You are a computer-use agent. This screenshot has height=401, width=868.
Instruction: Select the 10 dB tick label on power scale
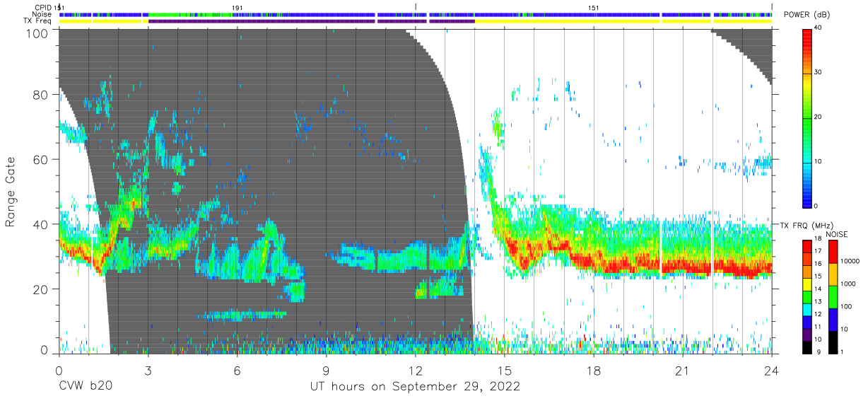[x=818, y=161]
